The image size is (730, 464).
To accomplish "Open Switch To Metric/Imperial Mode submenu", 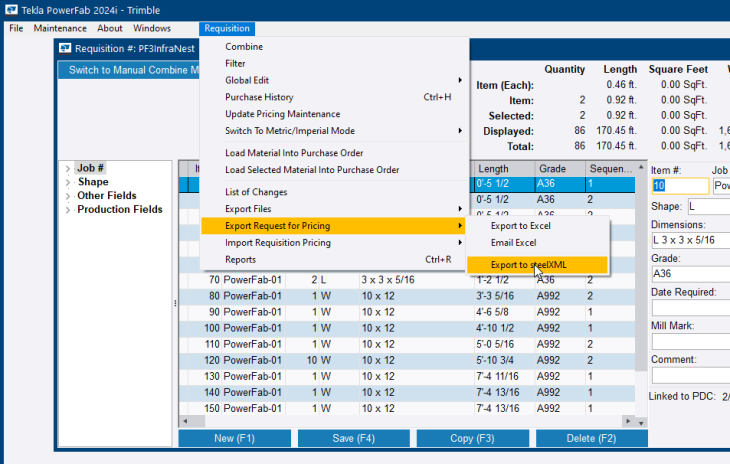I will pos(334,131).
